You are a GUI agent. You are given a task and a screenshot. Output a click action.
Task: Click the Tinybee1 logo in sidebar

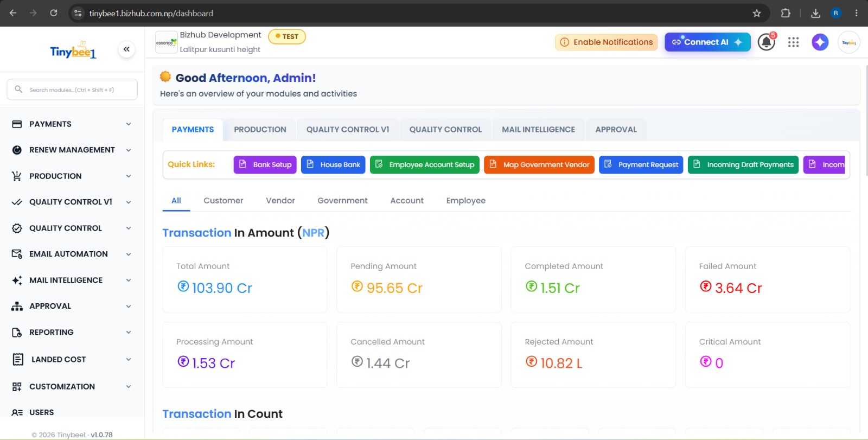tap(73, 51)
